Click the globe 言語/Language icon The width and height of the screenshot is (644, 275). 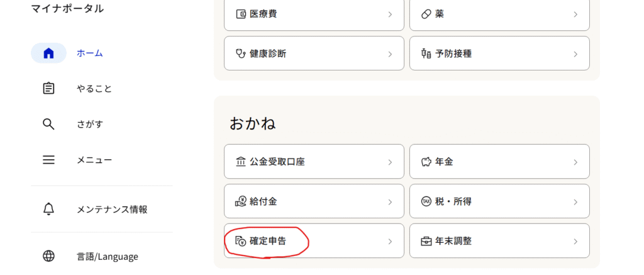(x=48, y=256)
